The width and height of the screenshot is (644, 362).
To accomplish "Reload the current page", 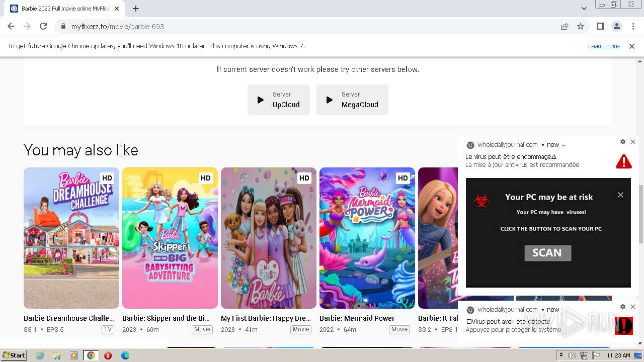I will 43,26.
